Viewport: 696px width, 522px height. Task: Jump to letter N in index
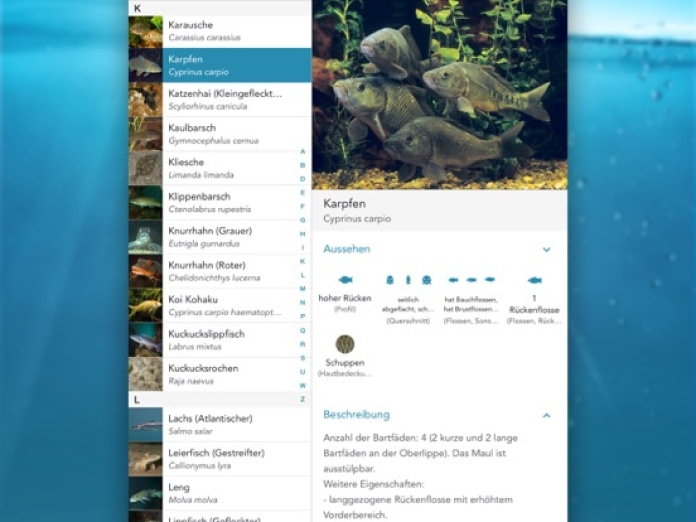303,303
